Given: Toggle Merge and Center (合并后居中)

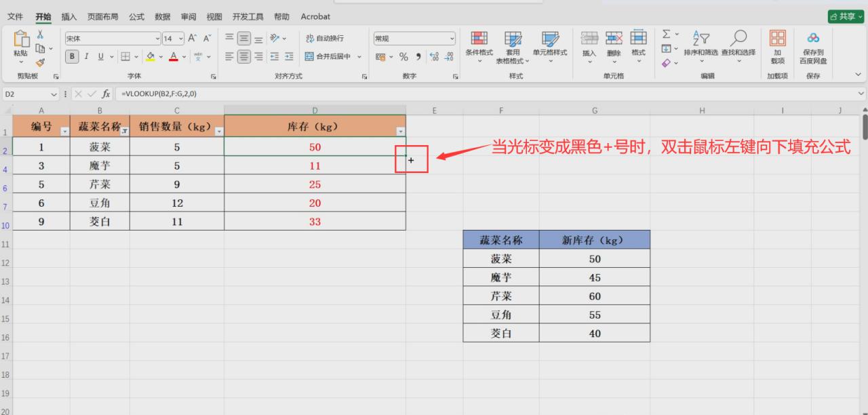Looking at the screenshot, I should (330, 57).
